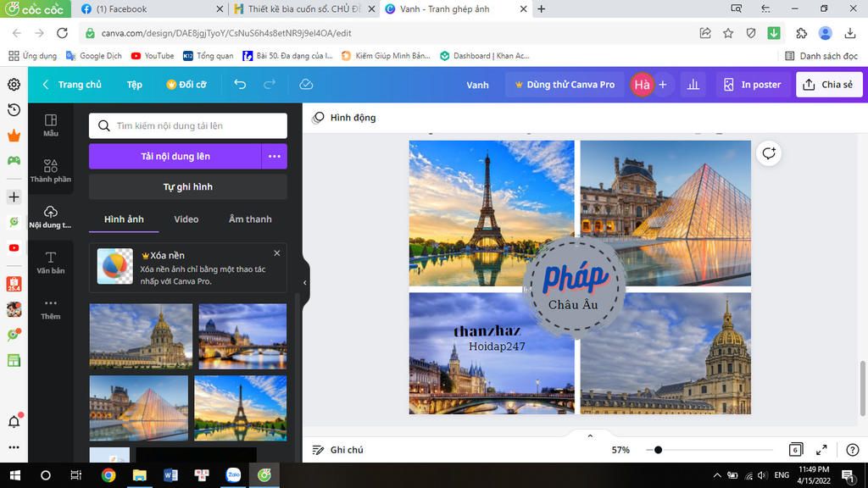Open the help question mark
Viewport: 868px width, 488px height.
[853, 450]
